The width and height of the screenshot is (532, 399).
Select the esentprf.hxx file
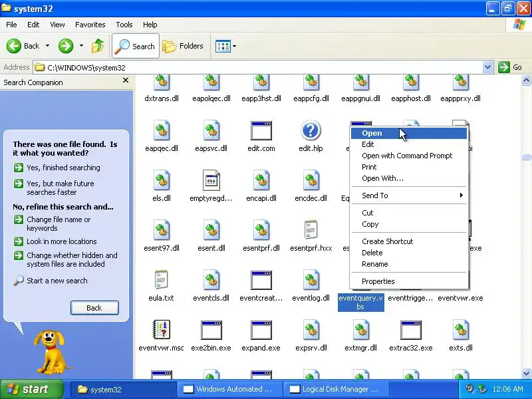tap(311, 236)
